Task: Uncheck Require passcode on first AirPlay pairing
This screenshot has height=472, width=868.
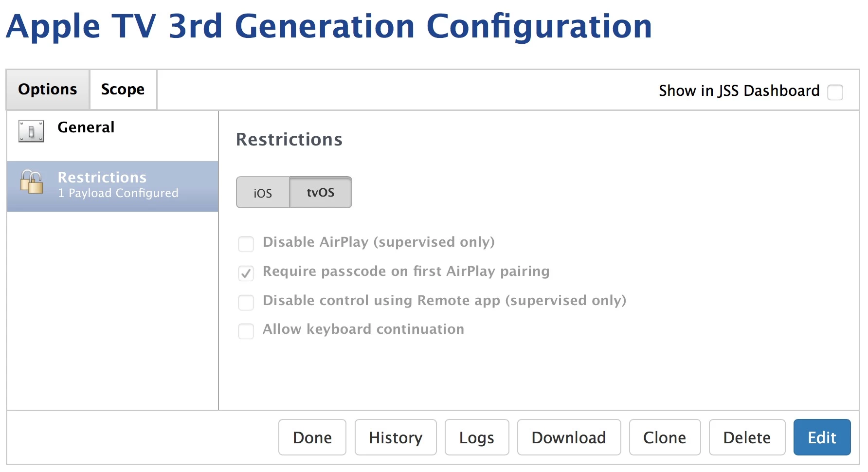Action: click(246, 273)
